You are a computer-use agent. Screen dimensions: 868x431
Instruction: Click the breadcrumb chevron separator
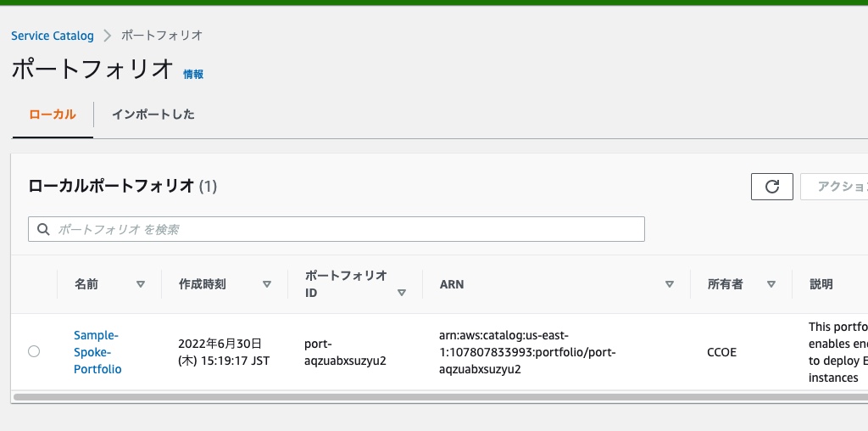108,36
